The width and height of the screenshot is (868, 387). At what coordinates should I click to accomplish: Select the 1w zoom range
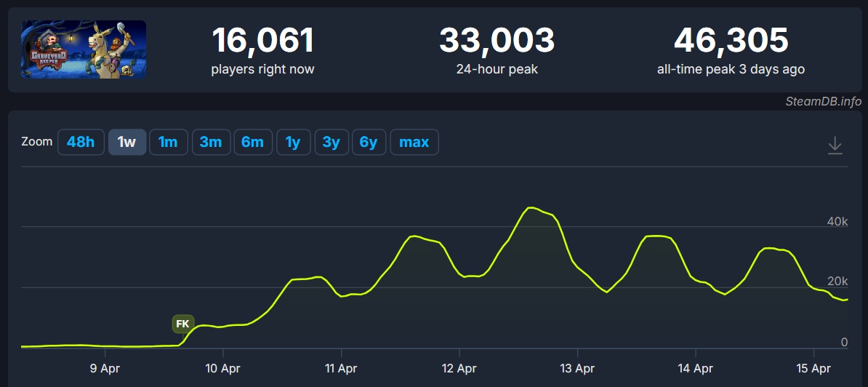point(127,142)
